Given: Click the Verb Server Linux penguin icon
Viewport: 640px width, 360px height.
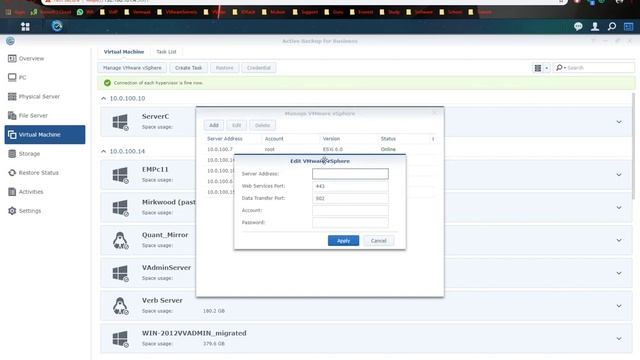Looking at the screenshot, I should [120, 306].
